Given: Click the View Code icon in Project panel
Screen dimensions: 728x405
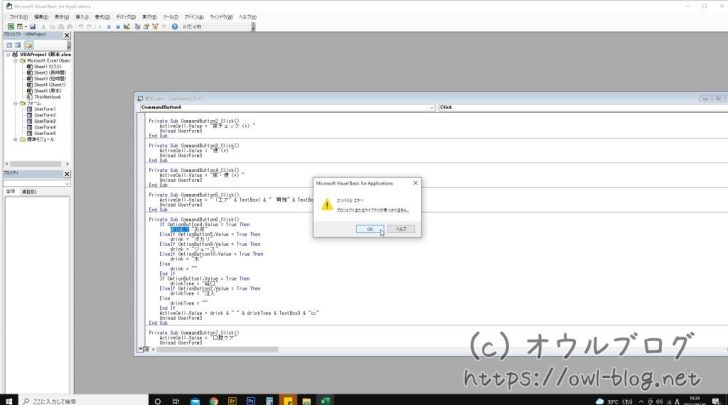Looking at the screenshot, I should pyautogui.click(x=8, y=45).
